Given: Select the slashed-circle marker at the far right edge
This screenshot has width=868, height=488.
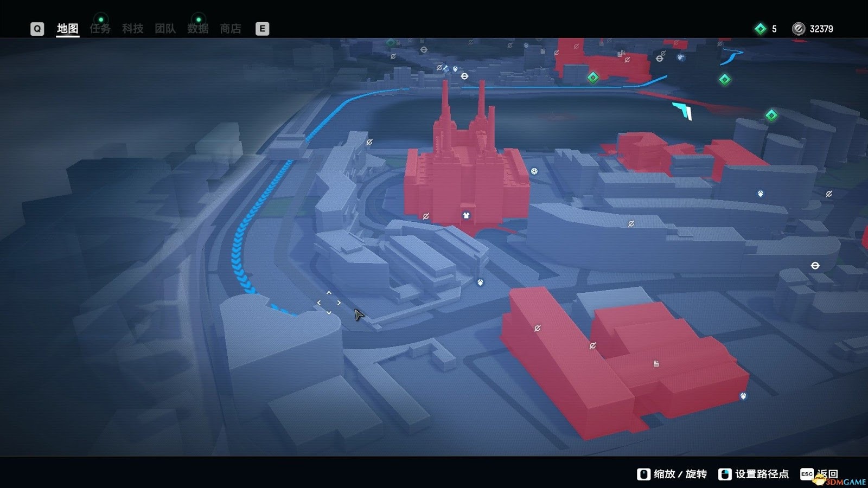Looking at the screenshot, I should click(829, 194).
